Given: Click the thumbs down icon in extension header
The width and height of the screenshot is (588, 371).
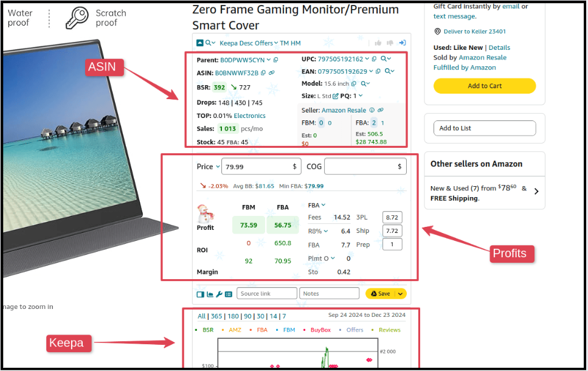Looking at the screenshot, I should [390, 43].
